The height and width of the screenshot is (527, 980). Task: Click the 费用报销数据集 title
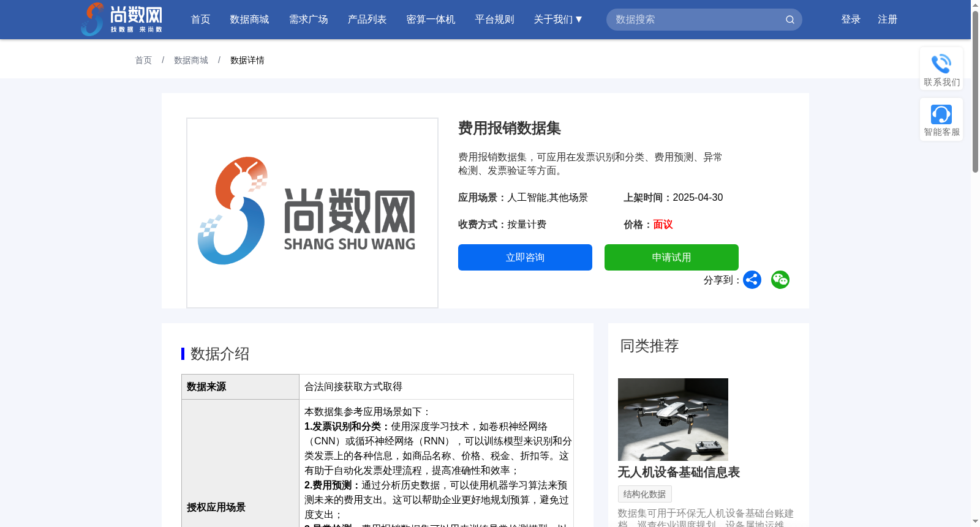pos(510,128)
